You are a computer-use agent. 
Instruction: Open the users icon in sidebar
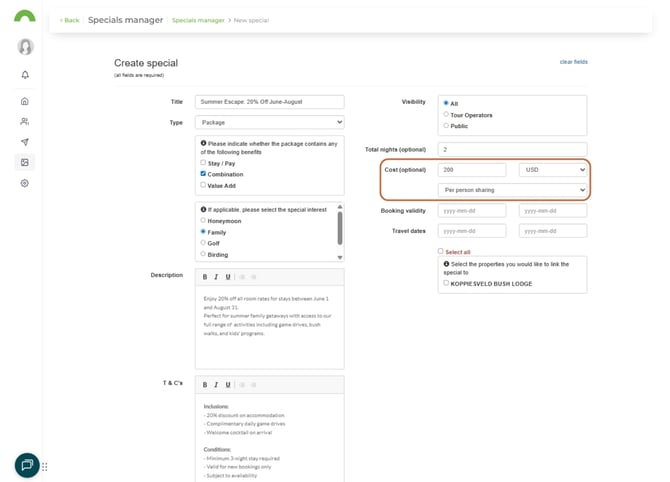coord(25,122)
